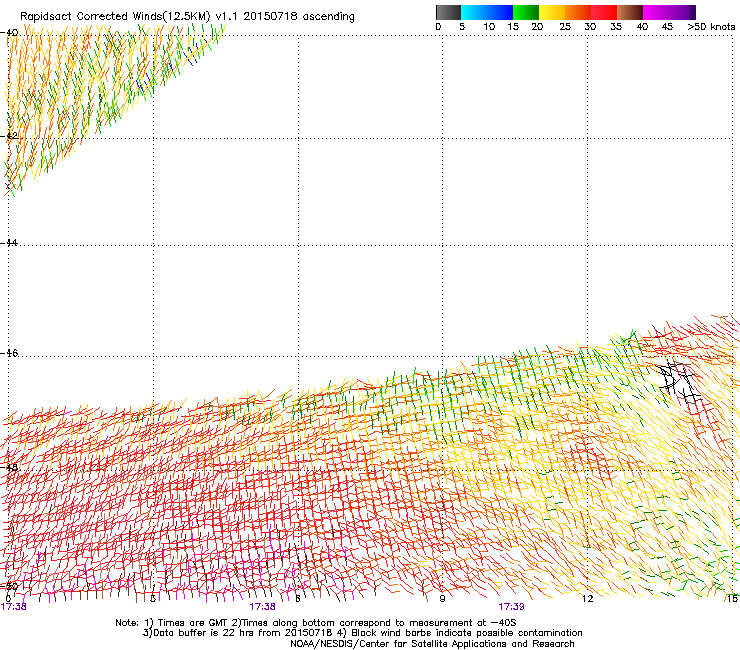Click the -40 latitude axis label
740x650 pixels.
coord(9,33)
